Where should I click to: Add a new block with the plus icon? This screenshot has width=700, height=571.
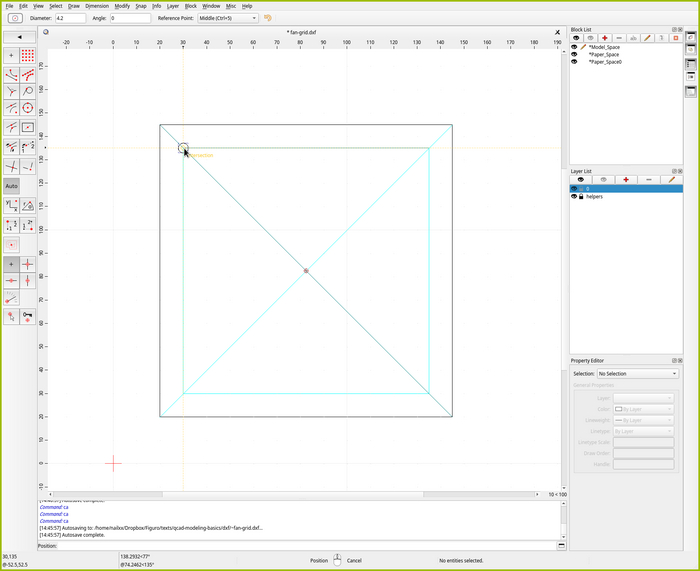pos(604,38)
